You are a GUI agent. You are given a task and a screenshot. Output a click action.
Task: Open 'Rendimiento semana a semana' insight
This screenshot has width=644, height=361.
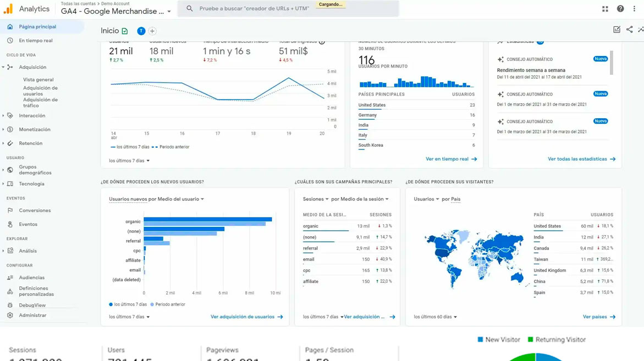(x=531, y=70)
